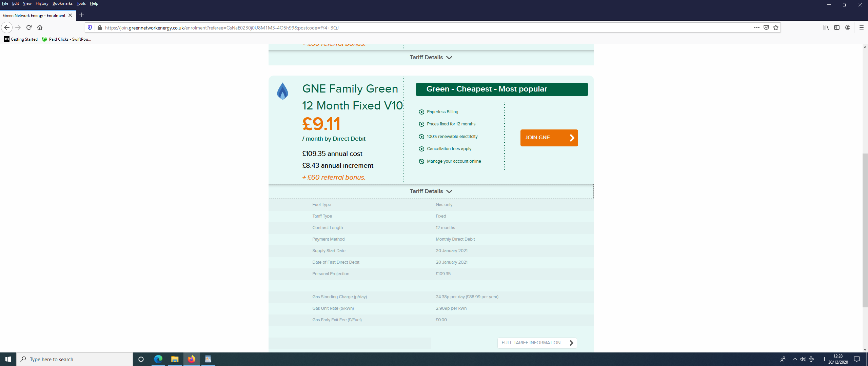Open File Explorer from taskbar
This screenshot has height=366, width=868.
click(x=175, y=359)
